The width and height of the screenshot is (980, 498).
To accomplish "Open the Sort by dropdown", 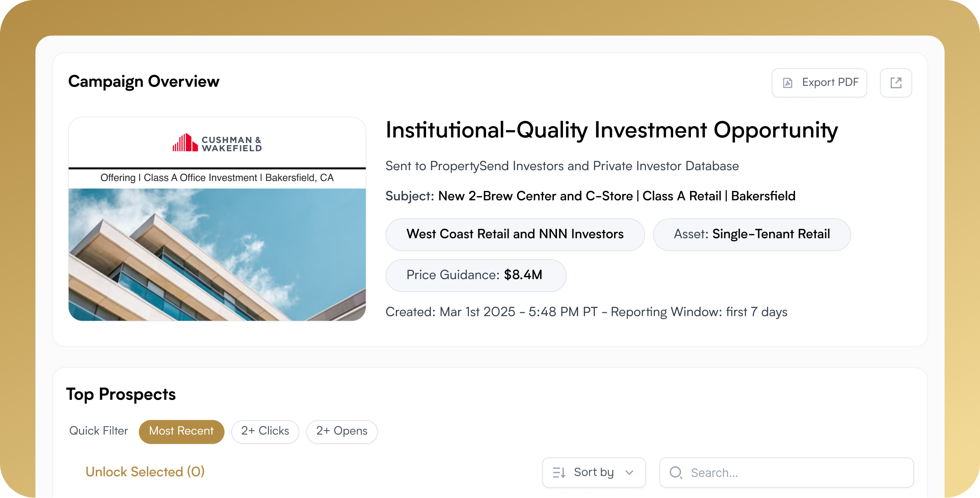I will point(594,473).
